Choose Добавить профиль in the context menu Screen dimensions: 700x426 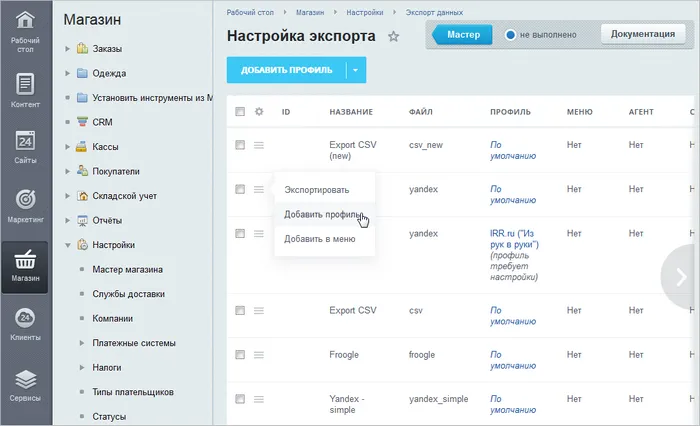pos(325,214)
